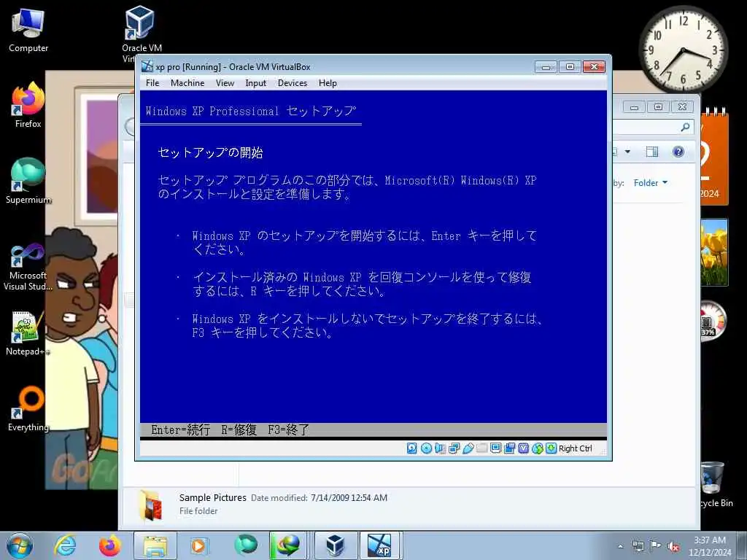The image size is (747, 560).
Task: Click the Show desktop strip at taskbar end
Action: [x=743, y=545]
